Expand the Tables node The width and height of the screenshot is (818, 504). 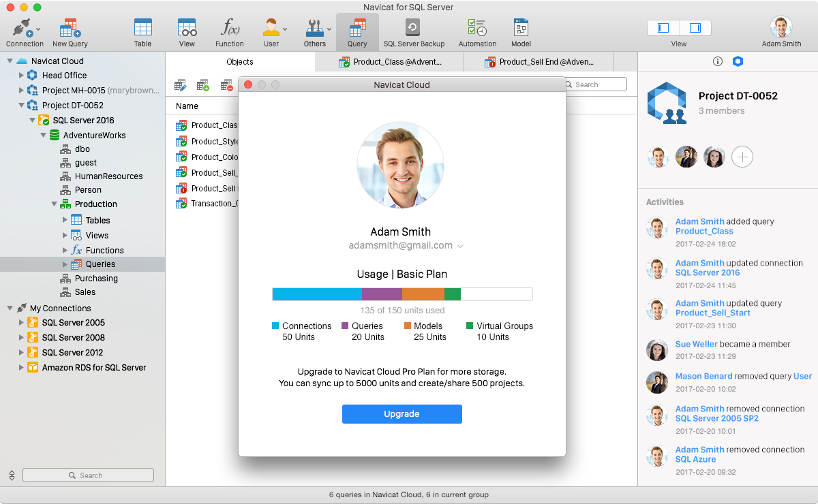(65, 220)
